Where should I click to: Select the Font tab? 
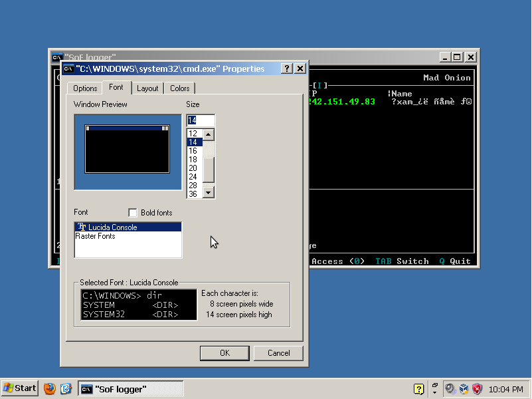(116, 87)
